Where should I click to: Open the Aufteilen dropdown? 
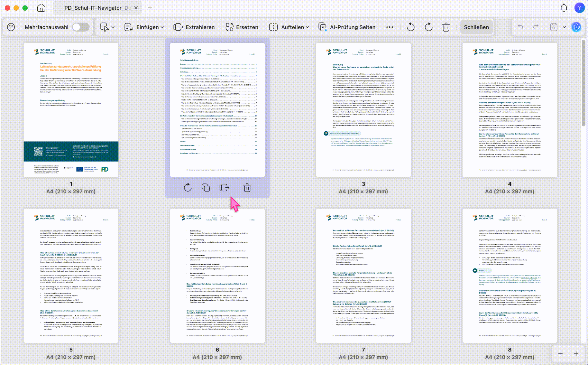(x=289, y=27)
